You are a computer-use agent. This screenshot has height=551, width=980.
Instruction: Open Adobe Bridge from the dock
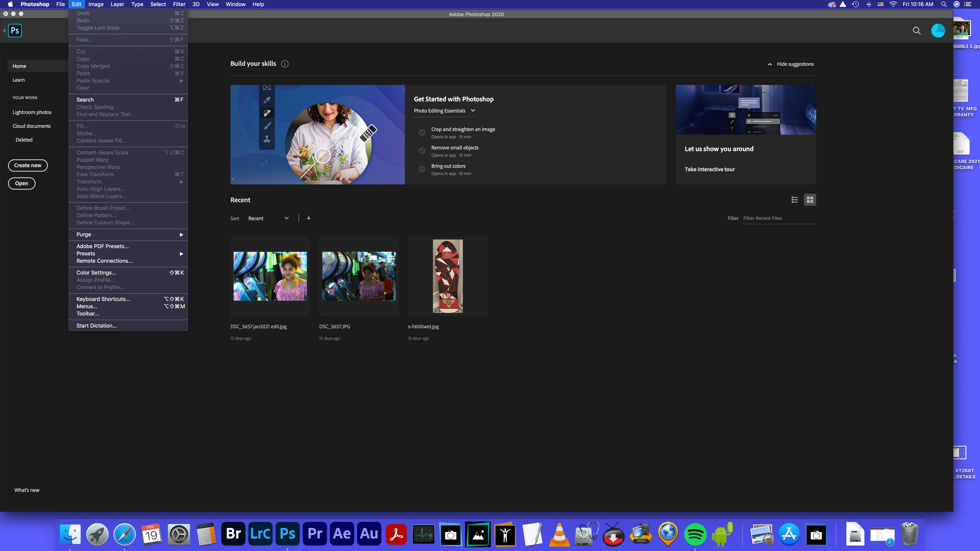(233, 534)
